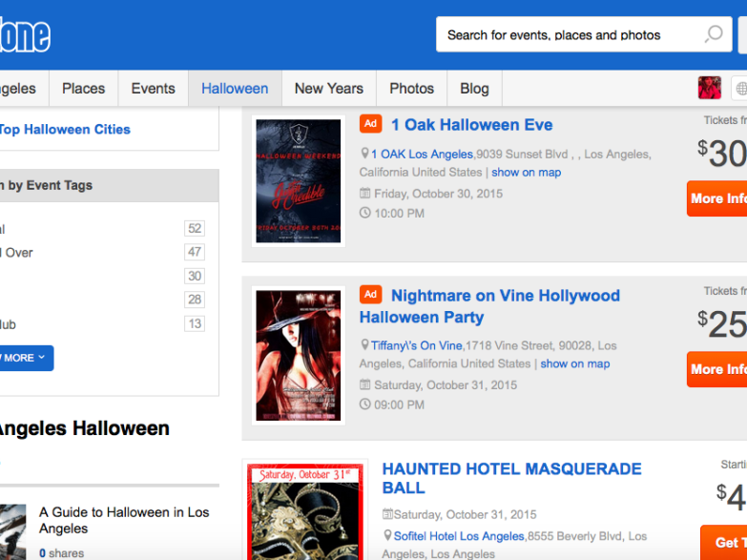This screenshot has height=560, width=747.
Task: Go to the New Years tab
Action: tap(329, 88)
